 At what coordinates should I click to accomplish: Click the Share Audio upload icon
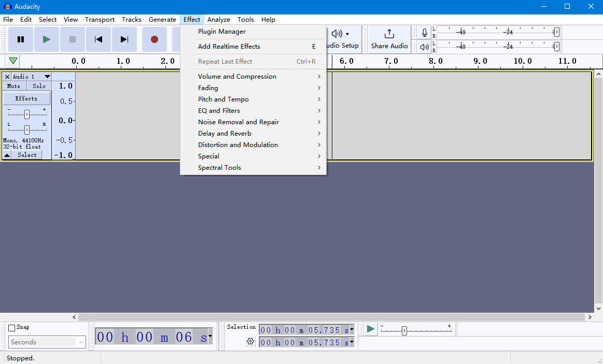(x=389, y=34)
